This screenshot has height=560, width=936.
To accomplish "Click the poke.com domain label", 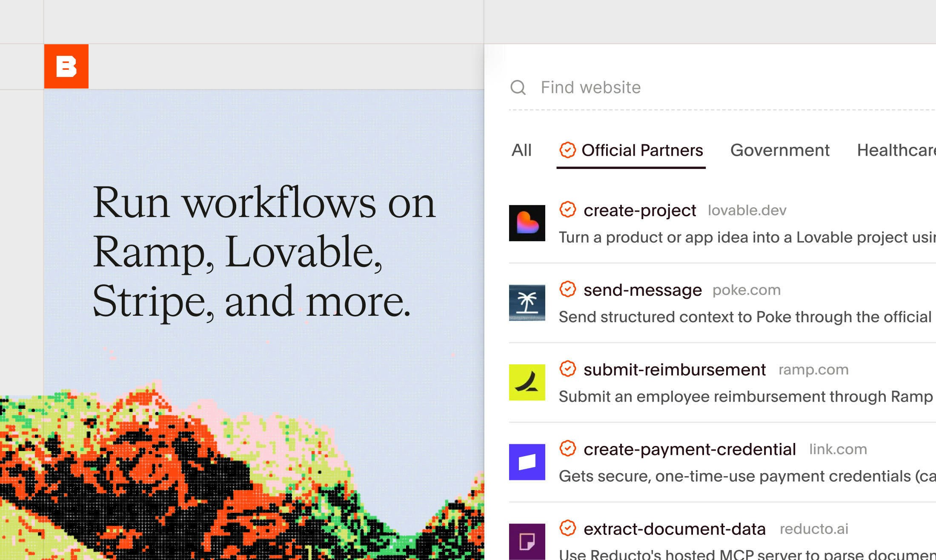I will 747,290.
